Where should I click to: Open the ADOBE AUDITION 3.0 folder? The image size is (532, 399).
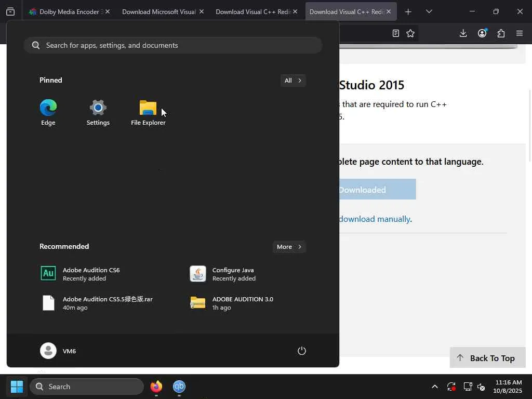(232, 303)
